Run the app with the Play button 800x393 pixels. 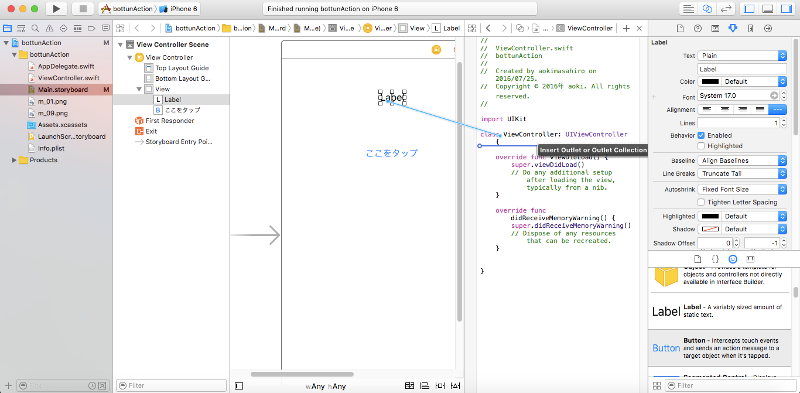point(57,9)
